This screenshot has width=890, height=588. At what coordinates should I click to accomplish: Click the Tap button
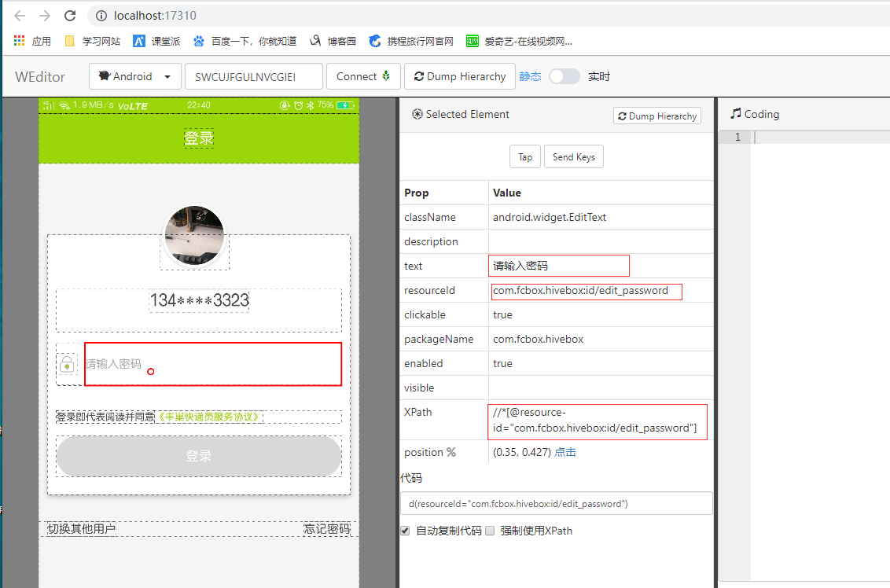tap(525, 156)
